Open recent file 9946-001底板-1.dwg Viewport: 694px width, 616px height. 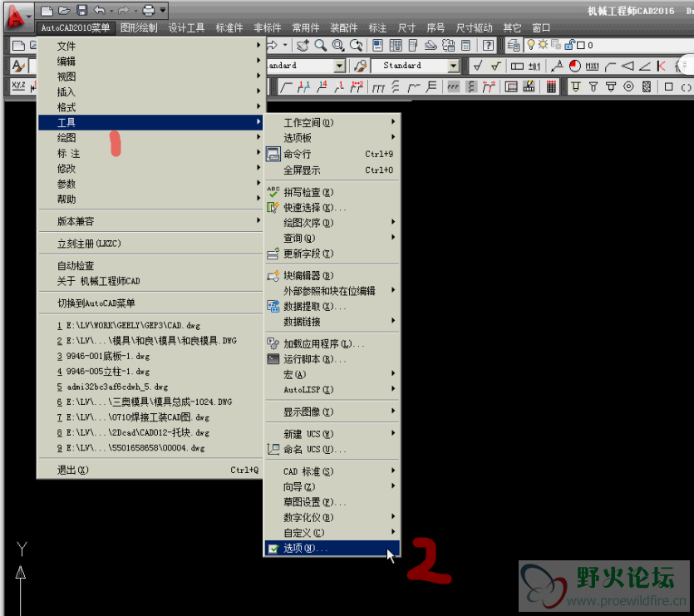150,356
